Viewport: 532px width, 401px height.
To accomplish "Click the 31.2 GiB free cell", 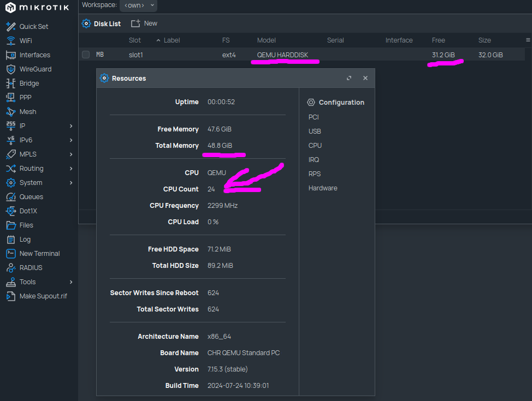I will [443, 55].
